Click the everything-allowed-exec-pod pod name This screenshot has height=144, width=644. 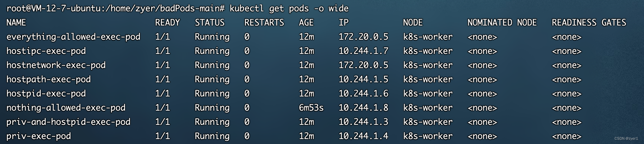(x=73, y=37)
